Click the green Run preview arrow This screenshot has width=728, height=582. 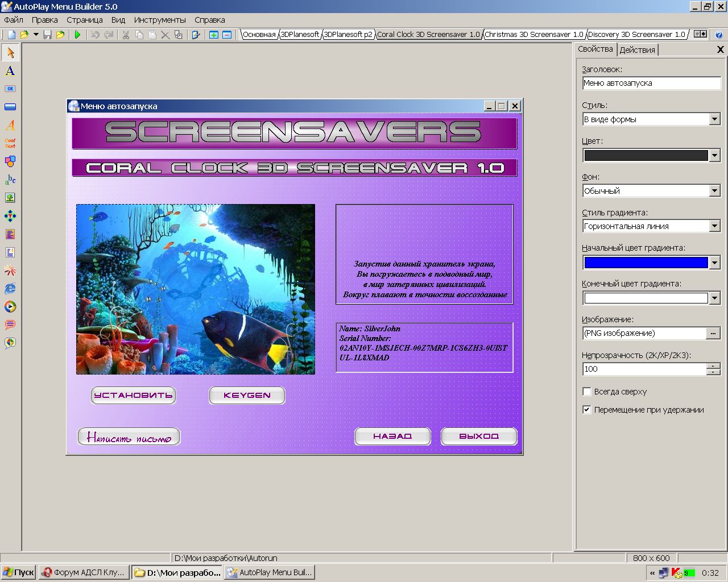point(77,35)
